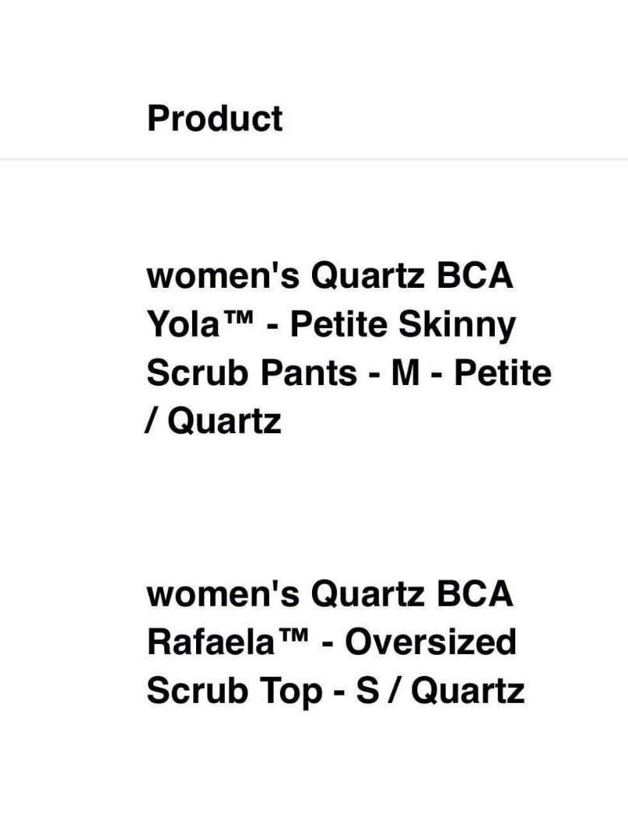Click "Oversized" in the second product name
The image size is (628, 840).
[x=430, y=643]
